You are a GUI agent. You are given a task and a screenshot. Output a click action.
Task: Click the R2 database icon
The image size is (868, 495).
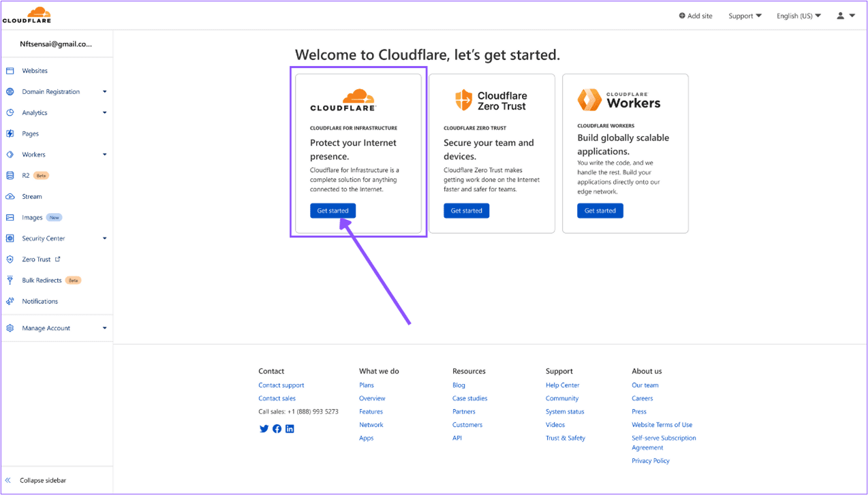click(x=10, y=176)
